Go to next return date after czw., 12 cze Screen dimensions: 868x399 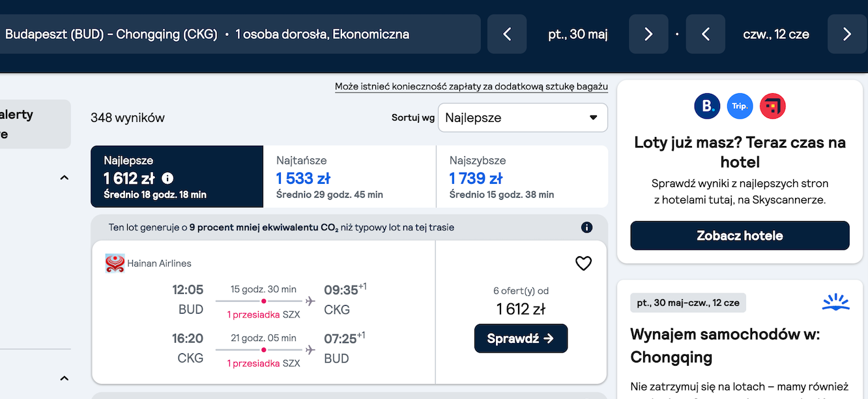click(847, 34)
